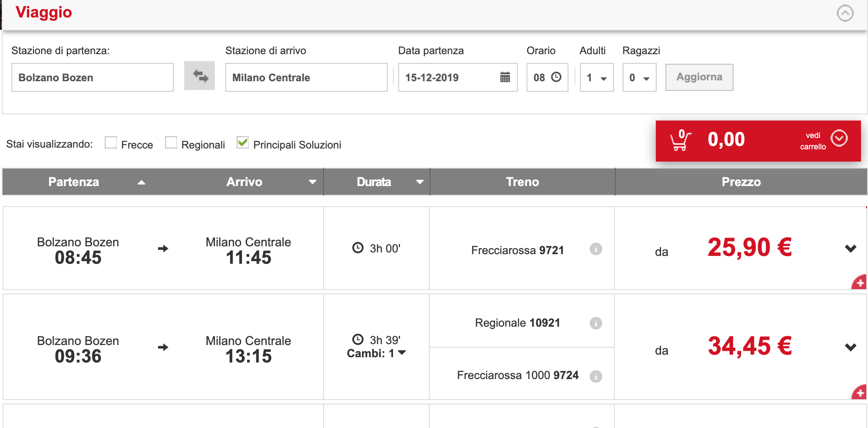Click the Aggiorna button

pyautogui.click(x=699, y=77)
